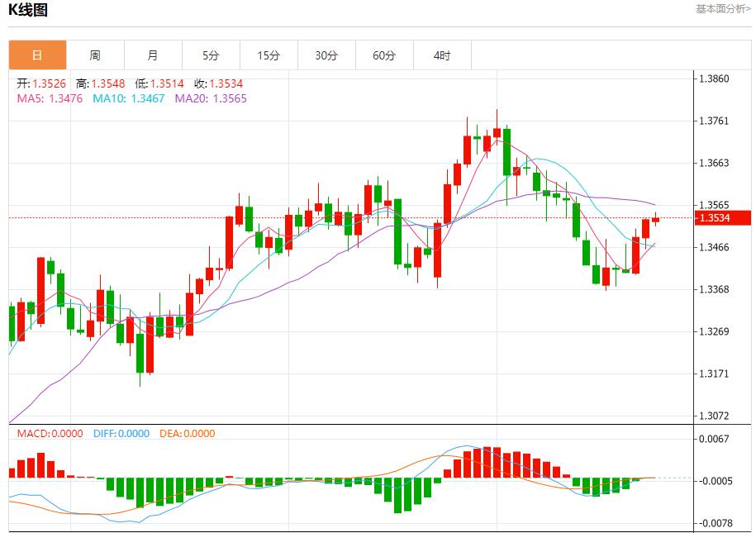Screen dimensions: 756x533
Task: Click the K线图 chart title
Action: tap(29, 12)
